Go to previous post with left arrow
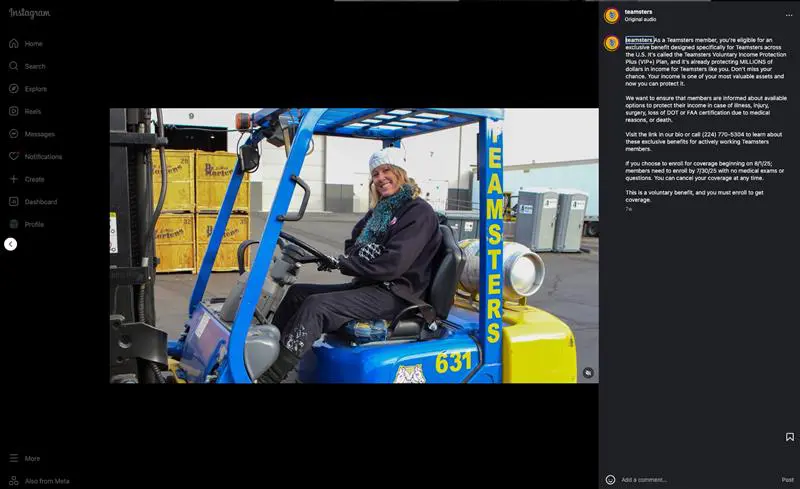The image size is (800, 489). [x=10, y=244]
